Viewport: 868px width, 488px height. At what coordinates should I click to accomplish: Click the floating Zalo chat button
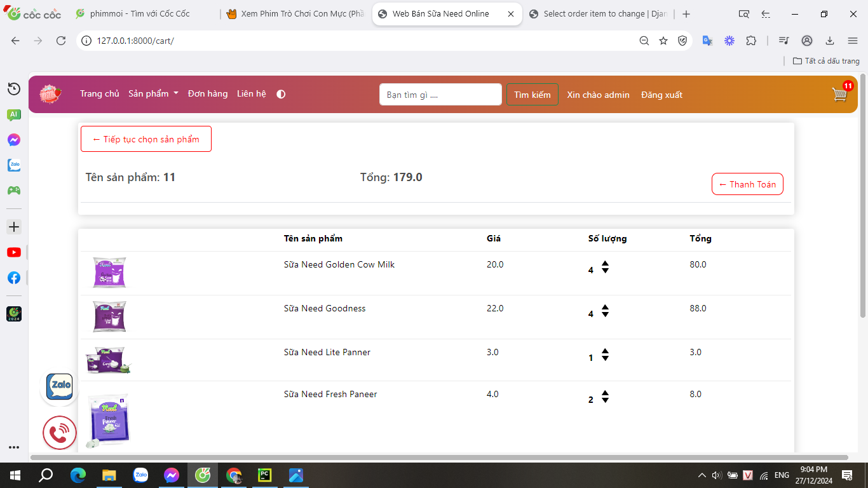(x=59, y=386)
